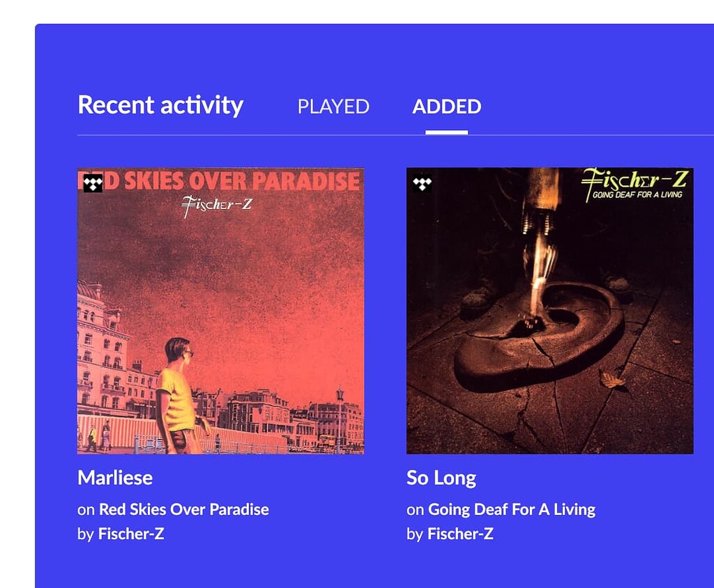This screenshot has height=588, width=714.
Task: Visit Fischer-Z artist link below So Long
Action: pos(460,534)
